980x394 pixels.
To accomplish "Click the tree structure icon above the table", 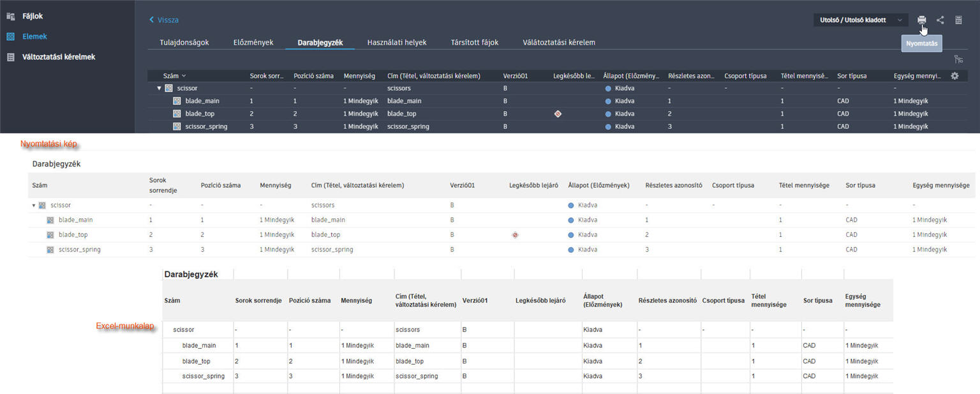I will point(958,59).
